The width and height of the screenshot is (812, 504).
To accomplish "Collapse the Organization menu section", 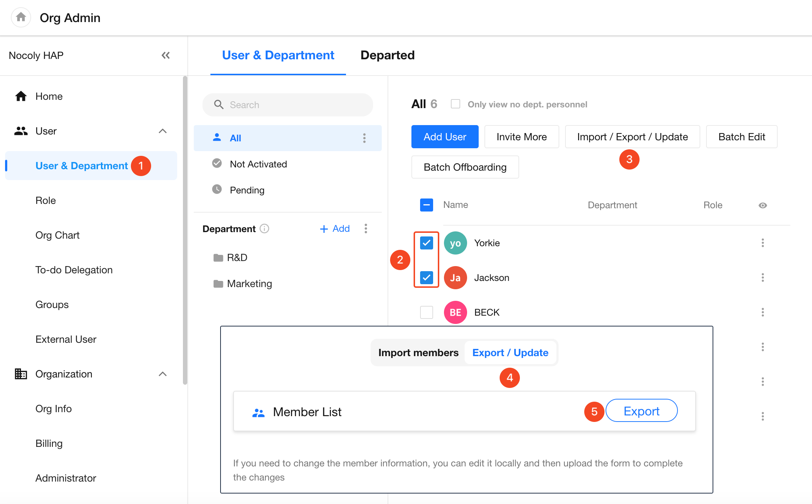I will pos(163,374).
